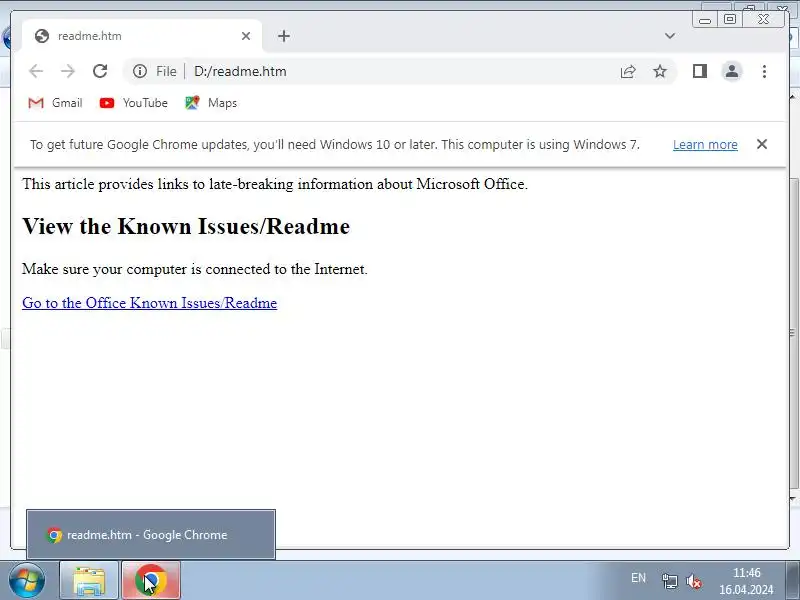Click Learn more about Chrome updates
This screenshot has width=800, height=600.
705,145
